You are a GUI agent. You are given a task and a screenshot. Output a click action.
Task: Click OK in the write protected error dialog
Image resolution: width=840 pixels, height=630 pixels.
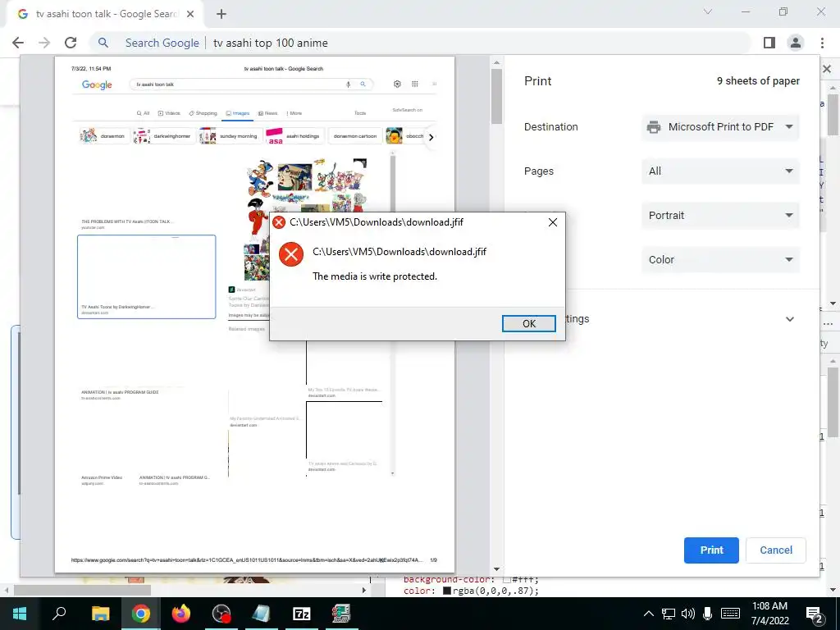[x=528, y=323]
